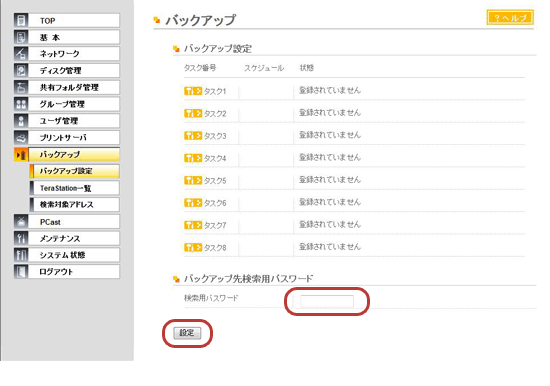This screenshot has height=386, width=550.
Task: Click タスク5's 登録されていません status text
Action: pos(330,180)
